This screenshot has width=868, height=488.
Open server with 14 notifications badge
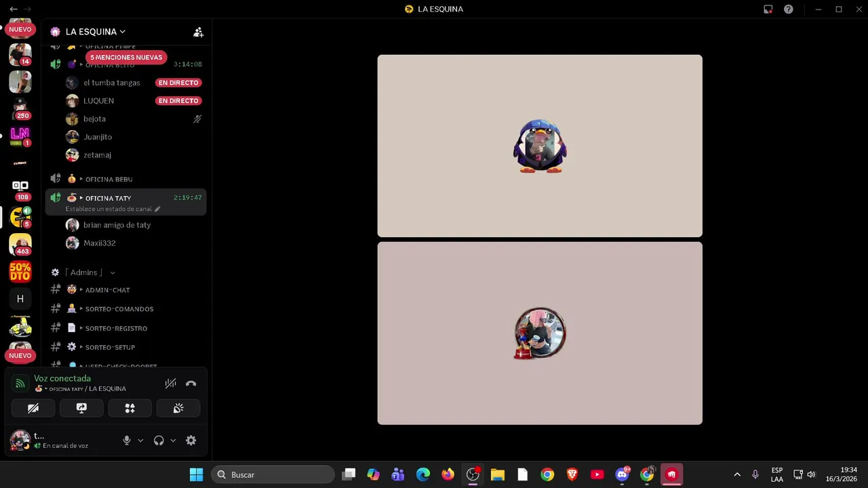tap(20, 54)
